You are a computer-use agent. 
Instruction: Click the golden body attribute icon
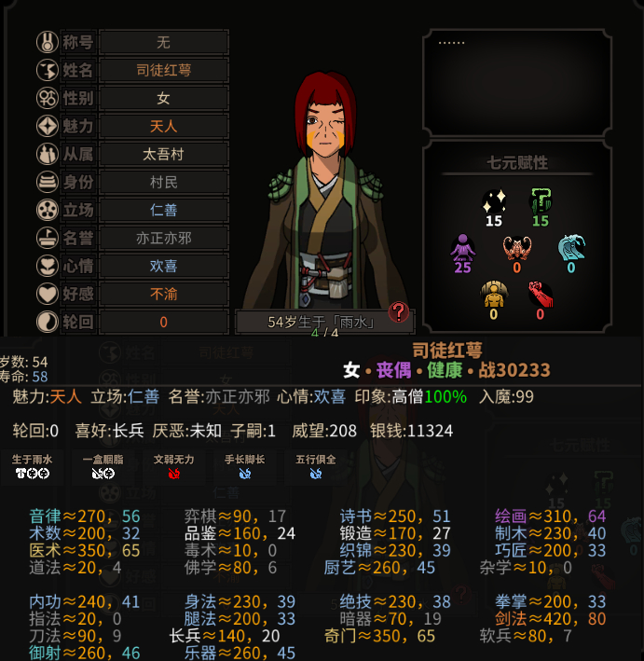(494, 295)
